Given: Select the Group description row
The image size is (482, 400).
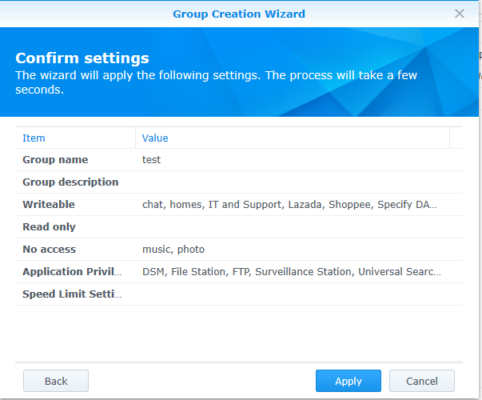Looking at the screenshot, I should point(239,182).
